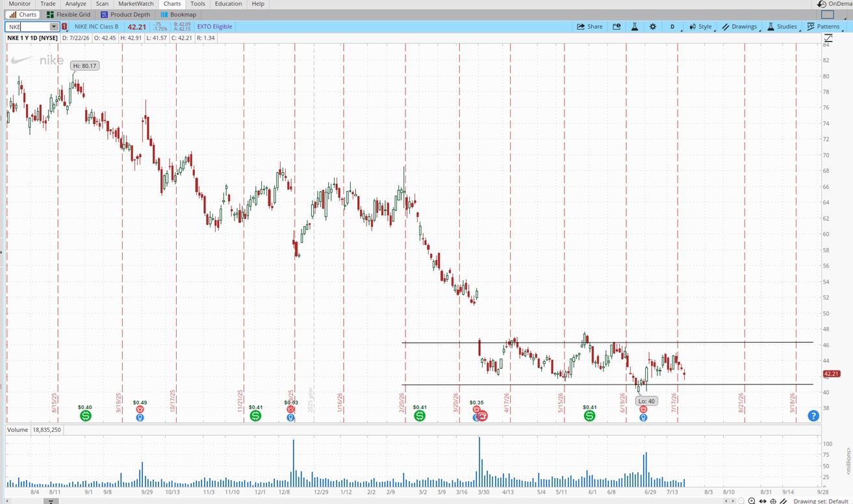The width and height of the screenshot is (853, 504).
Task: Click the Lo: 40 price bubble
Action: 647,401
